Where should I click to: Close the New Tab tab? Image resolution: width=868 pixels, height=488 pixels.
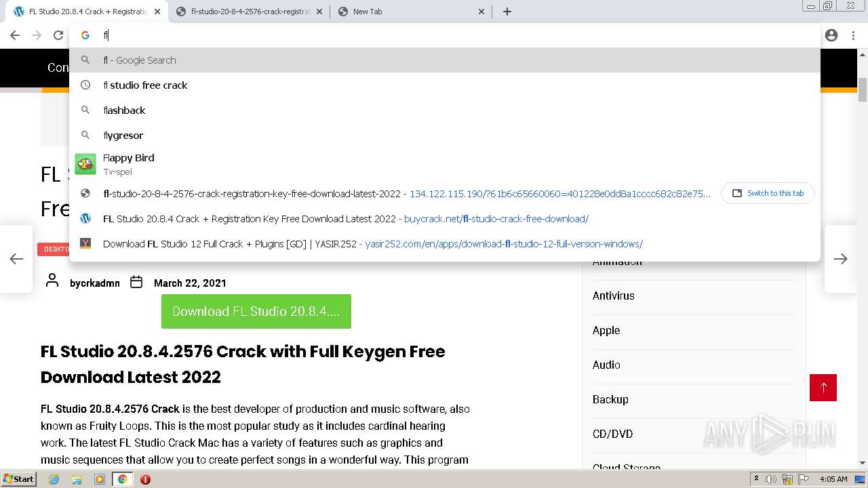click(481, 12)
